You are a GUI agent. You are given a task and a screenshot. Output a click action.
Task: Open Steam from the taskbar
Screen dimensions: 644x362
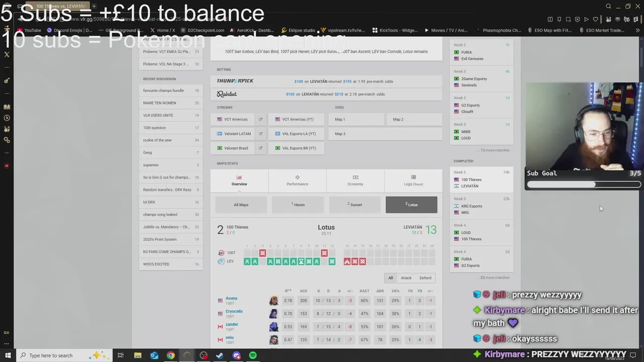220,355
